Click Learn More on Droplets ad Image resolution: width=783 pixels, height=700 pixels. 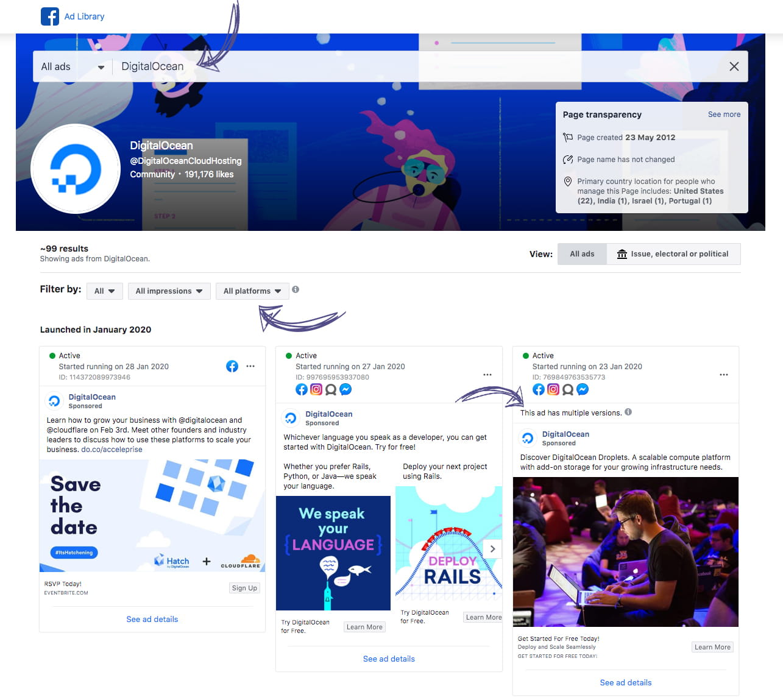point(712,647)
